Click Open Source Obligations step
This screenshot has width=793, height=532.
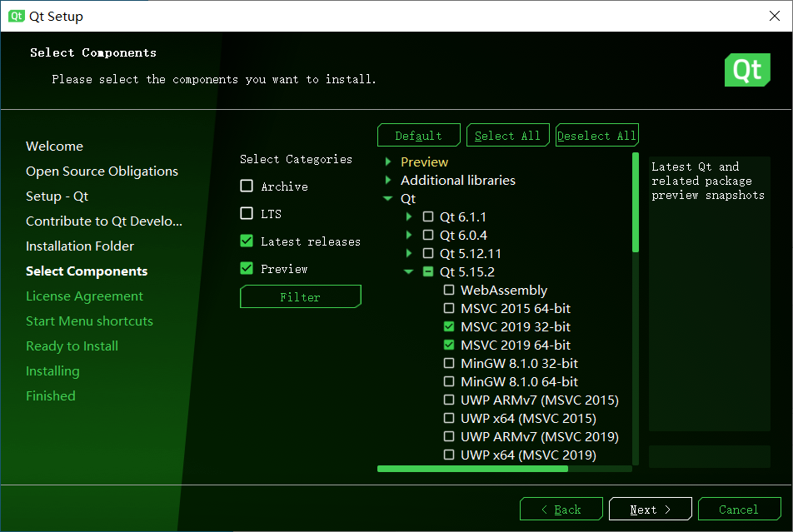click(x=102, y=171)
